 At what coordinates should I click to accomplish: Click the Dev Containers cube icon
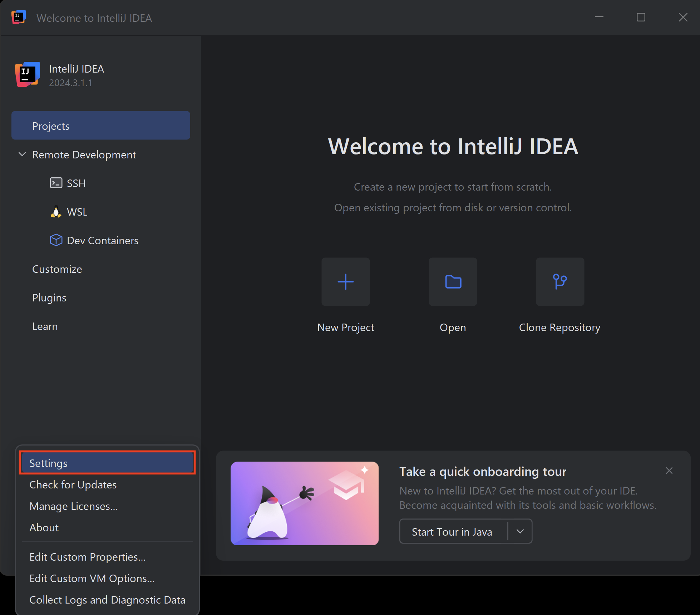[56, 240]
